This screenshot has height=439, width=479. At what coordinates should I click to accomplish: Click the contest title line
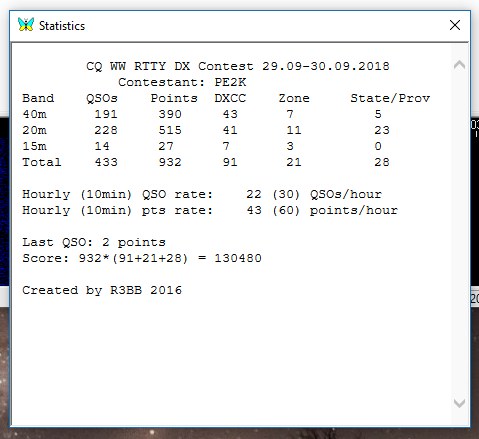pos(238,66)
